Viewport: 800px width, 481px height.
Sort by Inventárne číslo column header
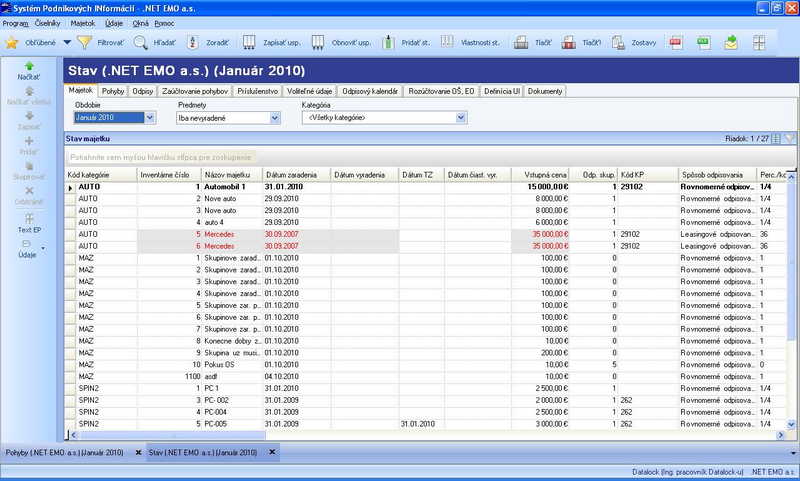click(x=169, y=175)
